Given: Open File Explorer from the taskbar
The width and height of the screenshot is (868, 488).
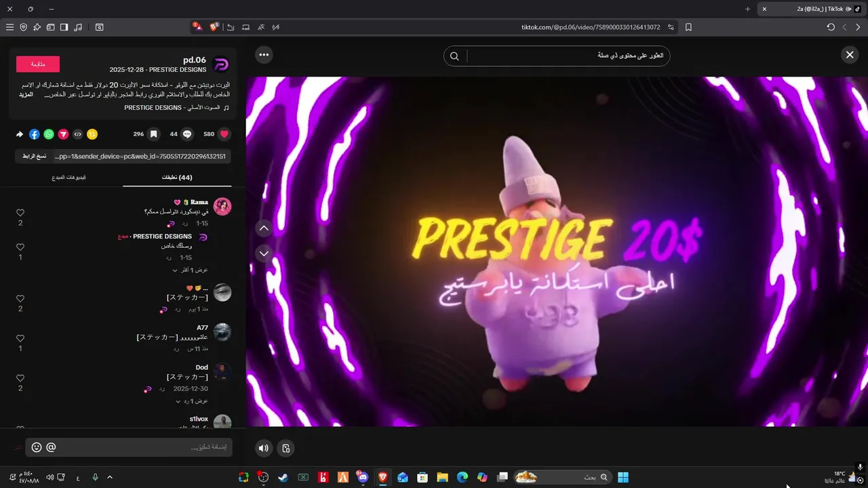Looking at the screenshot, I should tap(442, 477).
